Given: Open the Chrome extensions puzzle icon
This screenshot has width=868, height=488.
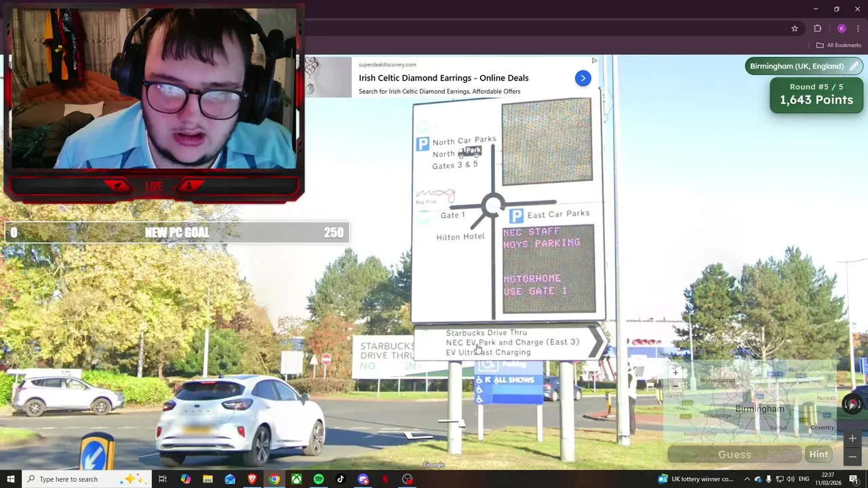Looking at the screenshot, I should click(817, 28).
